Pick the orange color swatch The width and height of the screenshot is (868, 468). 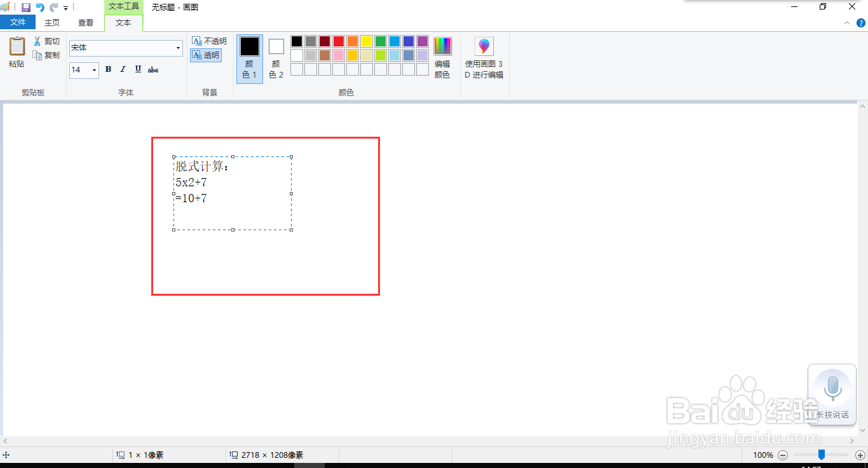click(x=353, y=41)
